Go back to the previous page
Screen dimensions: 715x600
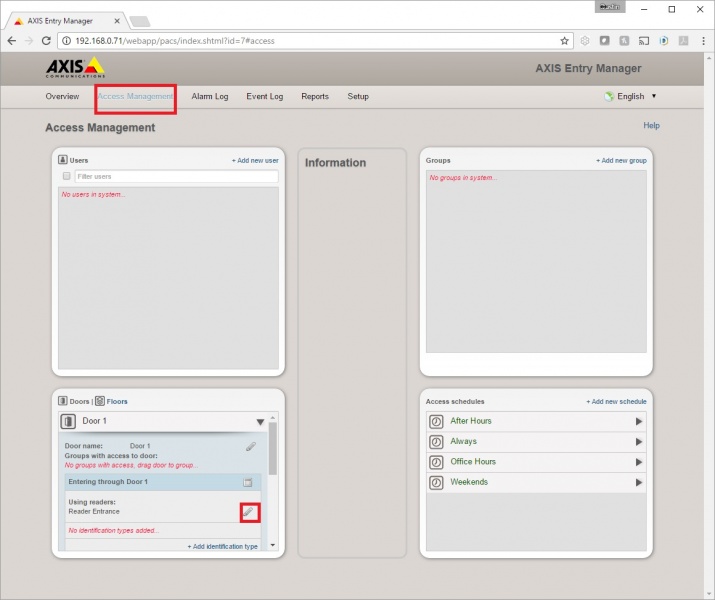12,41
